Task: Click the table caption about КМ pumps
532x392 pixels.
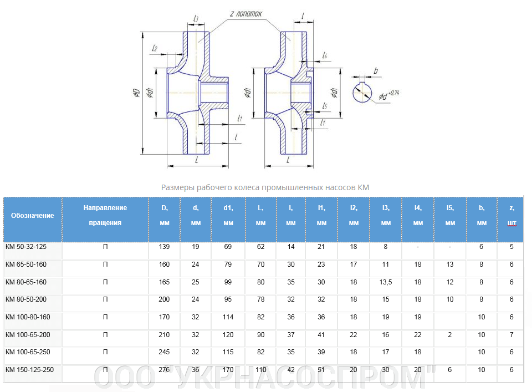Action: pyautogui.click(x=265, y=187)
